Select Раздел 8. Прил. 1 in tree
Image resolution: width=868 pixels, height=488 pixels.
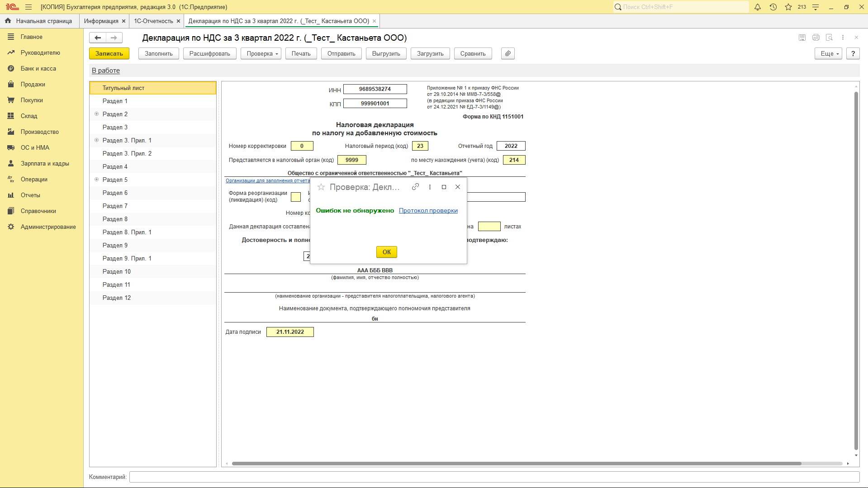153,232
